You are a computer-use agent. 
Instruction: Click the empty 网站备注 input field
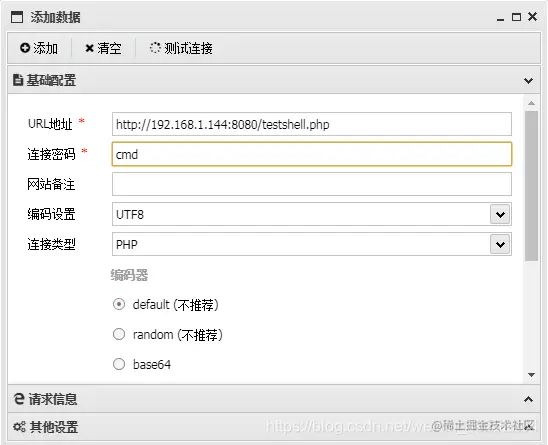(312, 184)
